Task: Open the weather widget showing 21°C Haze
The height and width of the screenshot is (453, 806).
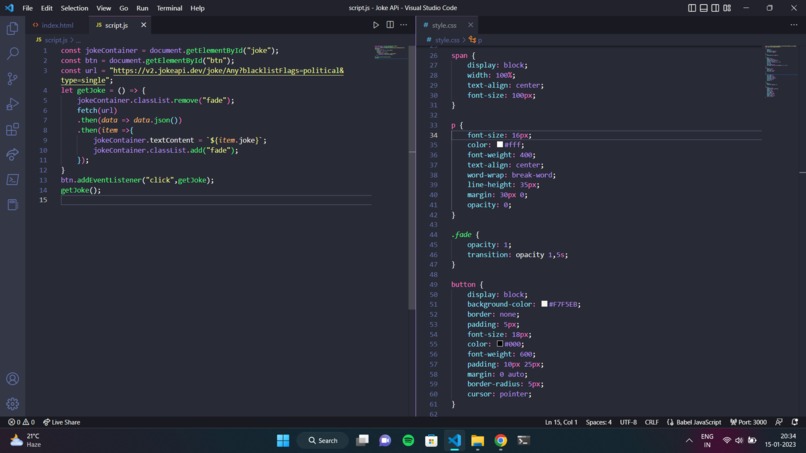Action: coord(26,441)
